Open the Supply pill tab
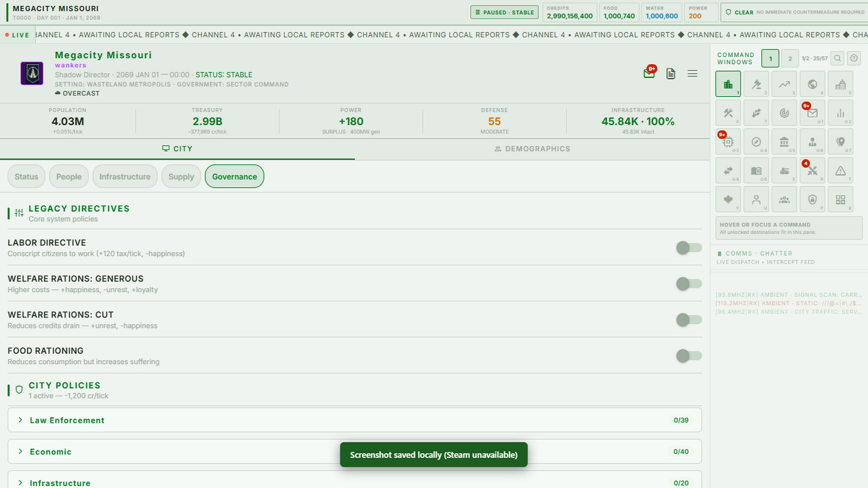868x488 pixels. click(x=181, y=177)
